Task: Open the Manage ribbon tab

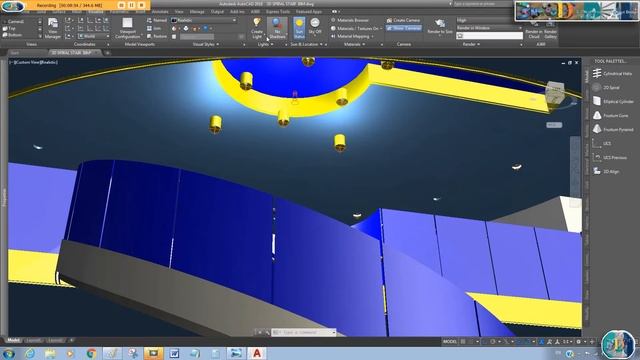Action: tap(197, 12)
